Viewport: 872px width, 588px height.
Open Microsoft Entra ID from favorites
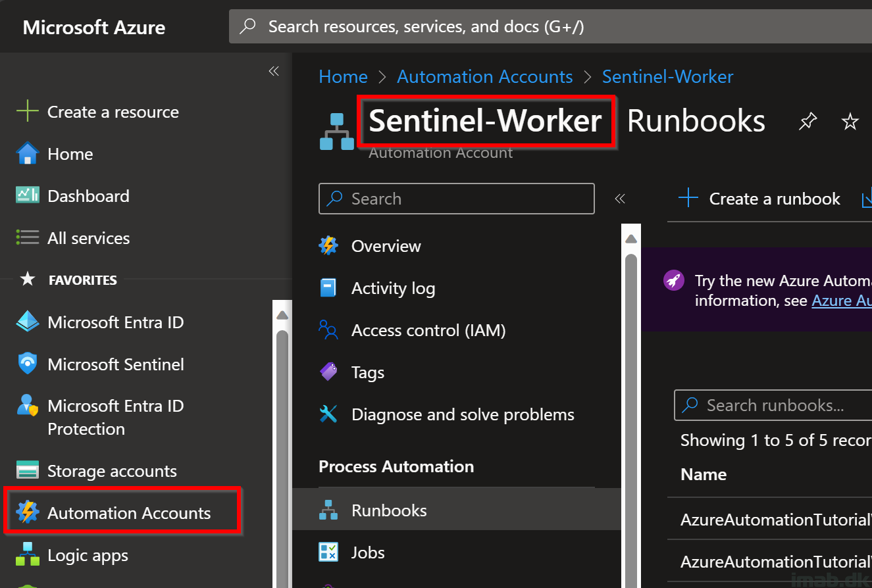(116, 322)
